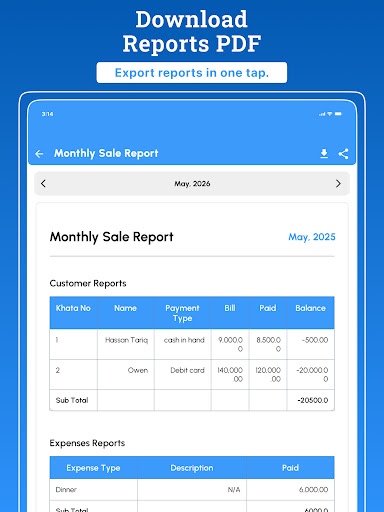Tap the back arrow beside Monthly Sale Report
The height and width of the screenshot is (512, 384).
click(39, 154)
